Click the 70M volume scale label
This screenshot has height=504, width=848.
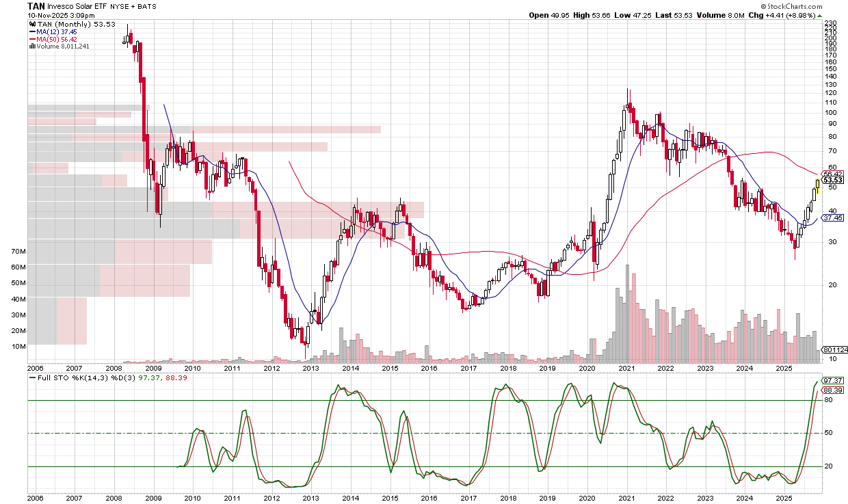18,252
